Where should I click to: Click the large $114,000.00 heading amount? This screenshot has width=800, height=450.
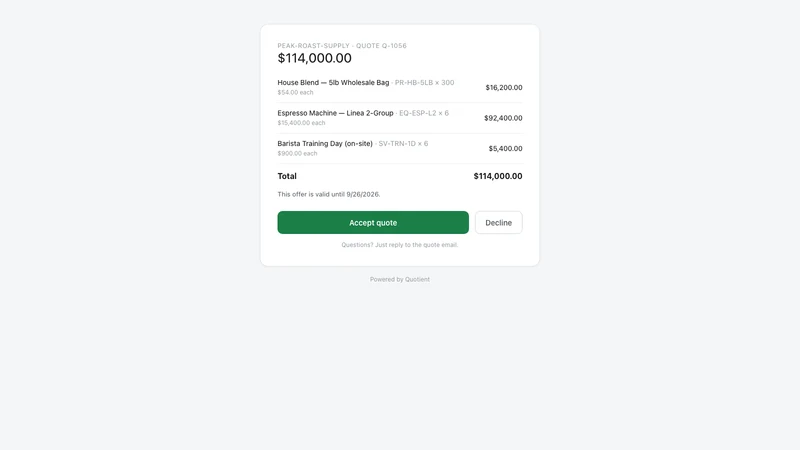[314, 58]
